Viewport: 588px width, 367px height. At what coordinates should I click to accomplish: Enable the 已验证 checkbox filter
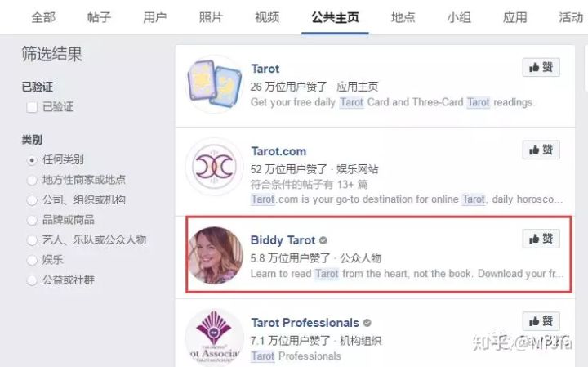click(32, 107)
